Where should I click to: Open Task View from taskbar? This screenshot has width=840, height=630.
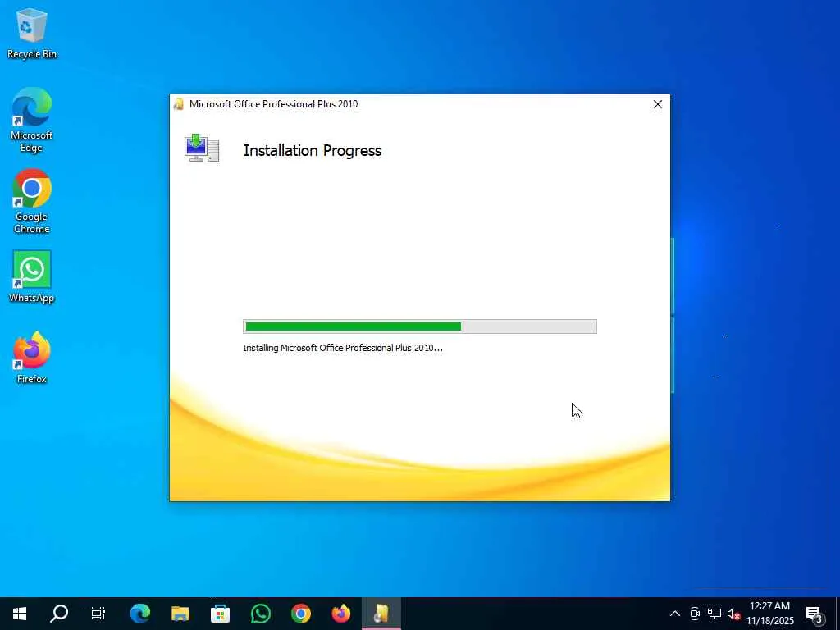(x=98, y=614)
